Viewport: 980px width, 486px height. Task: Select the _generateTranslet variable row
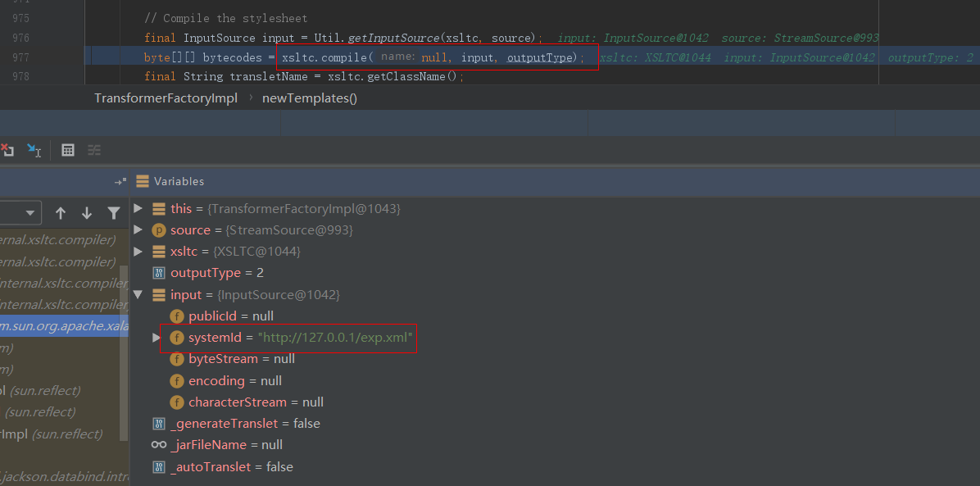tap(244, 424)
